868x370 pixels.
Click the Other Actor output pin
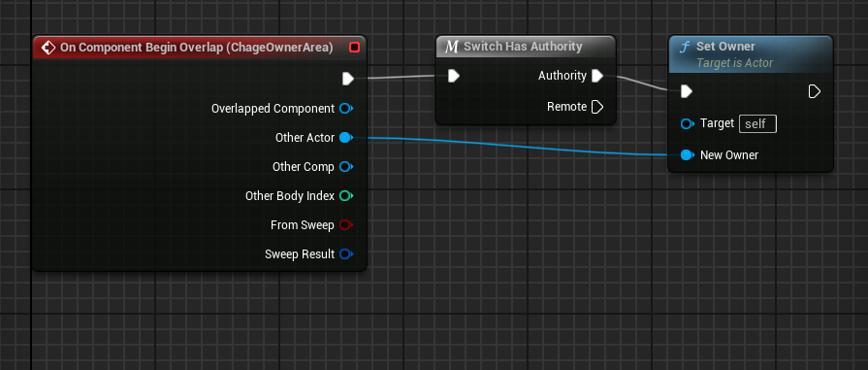tap(346, 138)
